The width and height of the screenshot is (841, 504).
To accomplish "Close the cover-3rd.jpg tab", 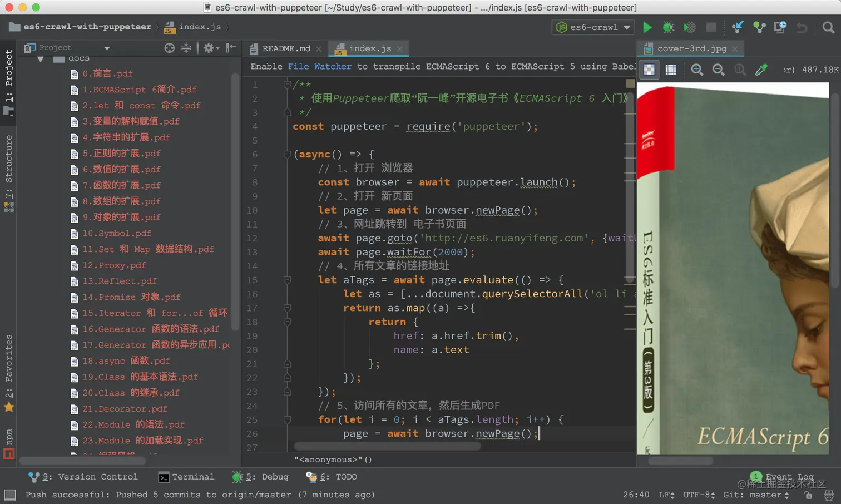I will pyautogui.click(x=735, y=49).
